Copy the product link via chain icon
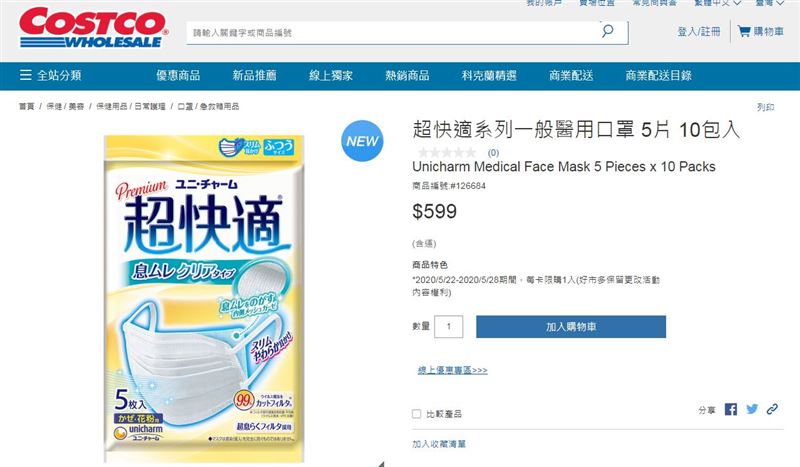 (x=772, y=409)
